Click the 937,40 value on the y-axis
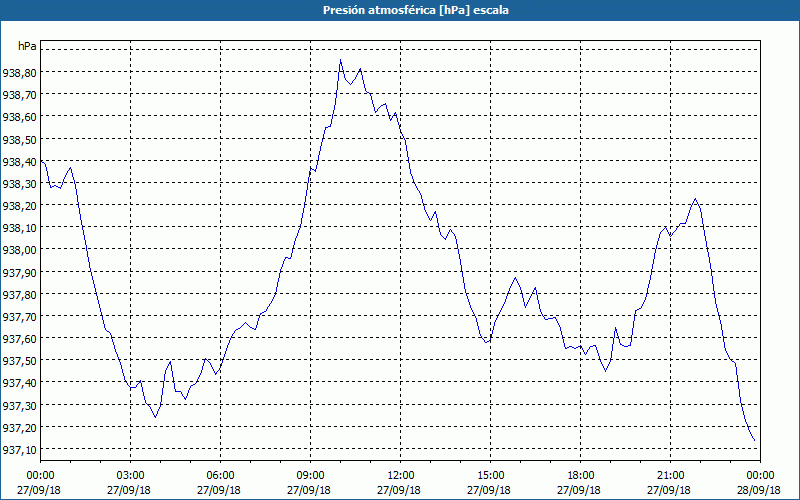The height and width of the screenshot is (500, 800). point(20,383)
